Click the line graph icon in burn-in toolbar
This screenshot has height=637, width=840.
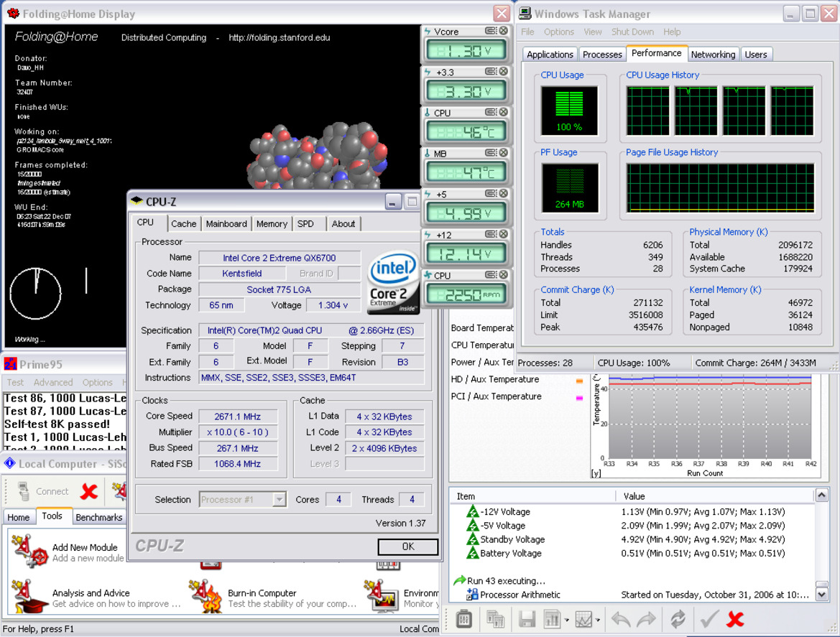click(583, 619)
